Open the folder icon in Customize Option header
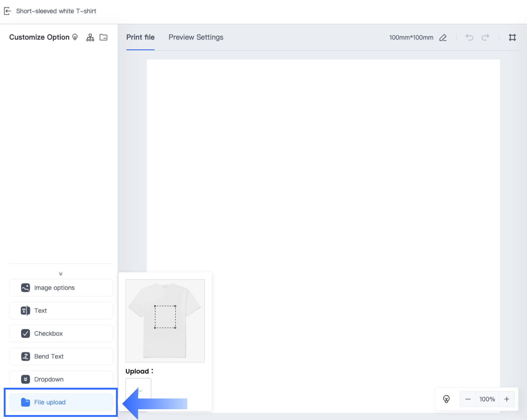Screen dimensions: 527x420 click(x=104, y=38)
